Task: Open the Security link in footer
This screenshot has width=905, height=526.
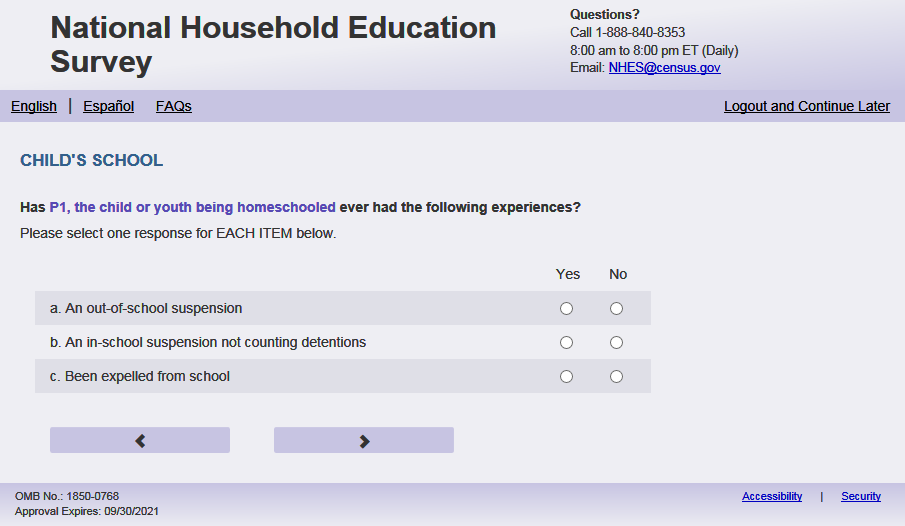Action: point(860,496)
